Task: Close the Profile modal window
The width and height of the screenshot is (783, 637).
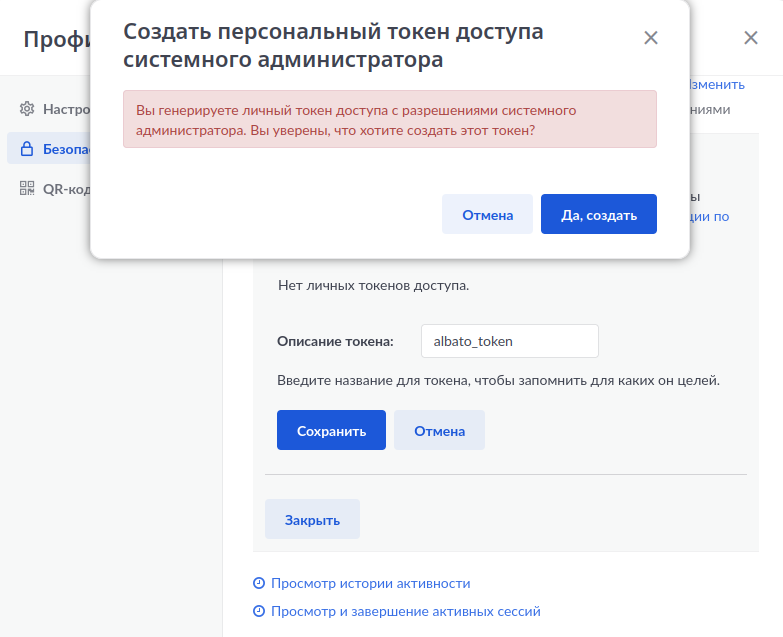Action: tap(751, 39)
